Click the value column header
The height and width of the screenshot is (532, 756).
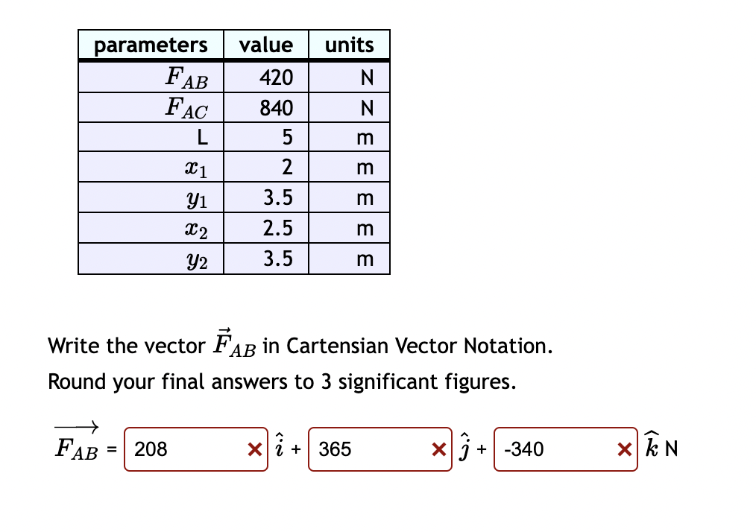(x=265, y=45)
